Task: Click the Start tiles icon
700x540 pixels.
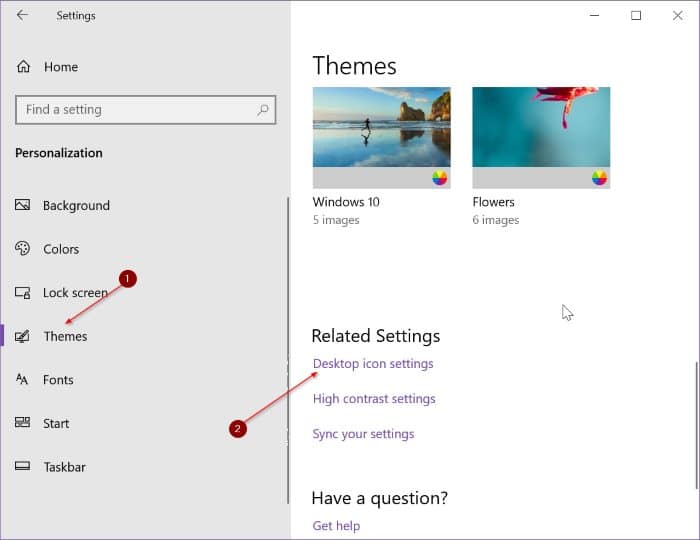Action: point(22,422)
